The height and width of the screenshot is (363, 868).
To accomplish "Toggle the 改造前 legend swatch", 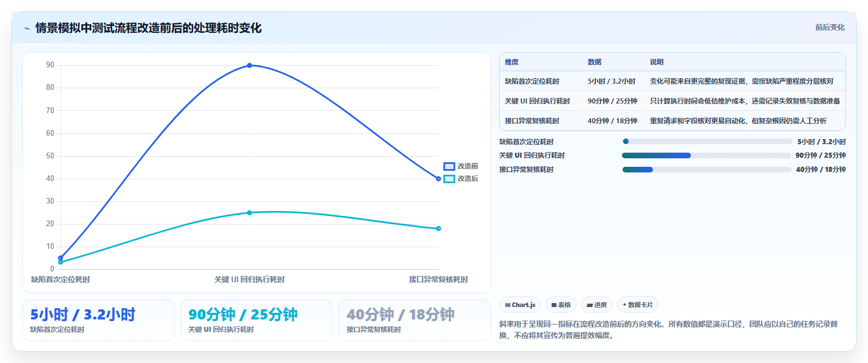I will 449,166.
